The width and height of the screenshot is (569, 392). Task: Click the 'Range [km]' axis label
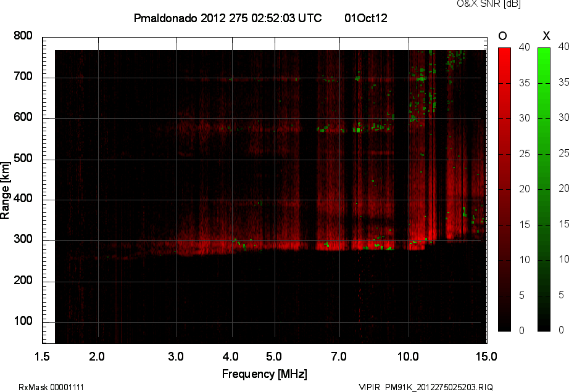coord(5,190)
